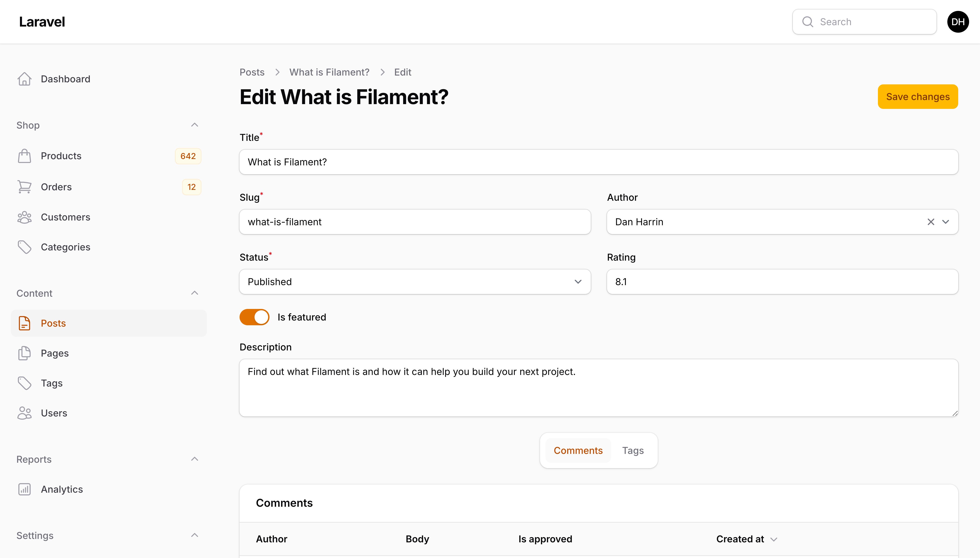
Task: Open the Customers sidebar item
Action: (x=109, y=217)
